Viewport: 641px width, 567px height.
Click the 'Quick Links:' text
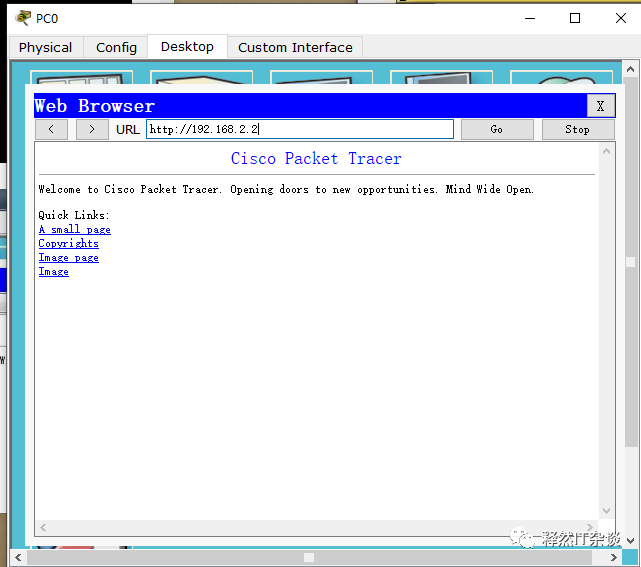point(74,215)
